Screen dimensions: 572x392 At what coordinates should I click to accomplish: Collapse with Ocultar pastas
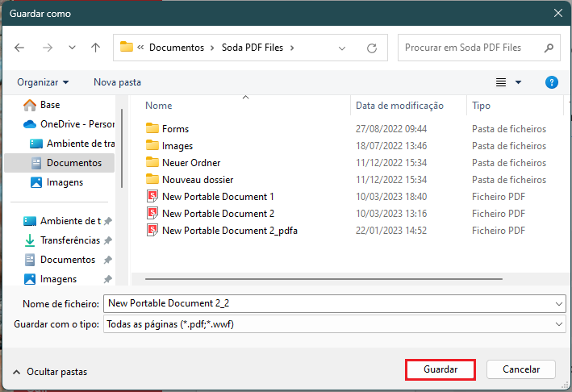50,372
